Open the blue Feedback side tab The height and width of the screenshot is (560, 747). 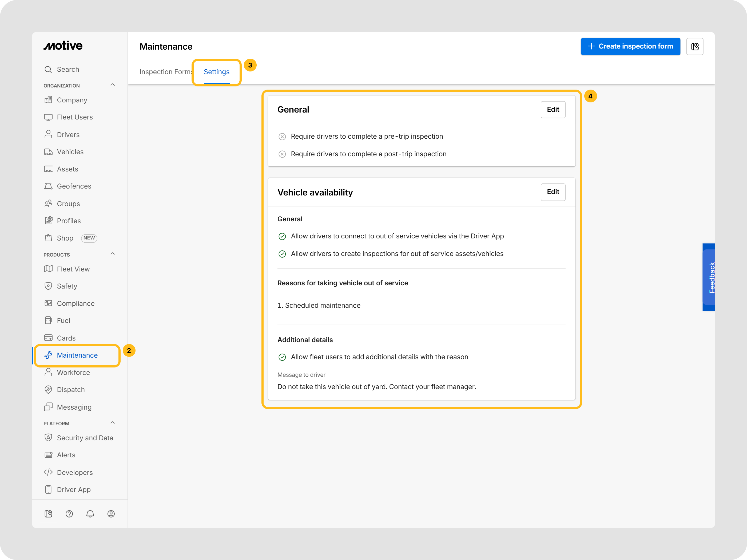point(709,277)
